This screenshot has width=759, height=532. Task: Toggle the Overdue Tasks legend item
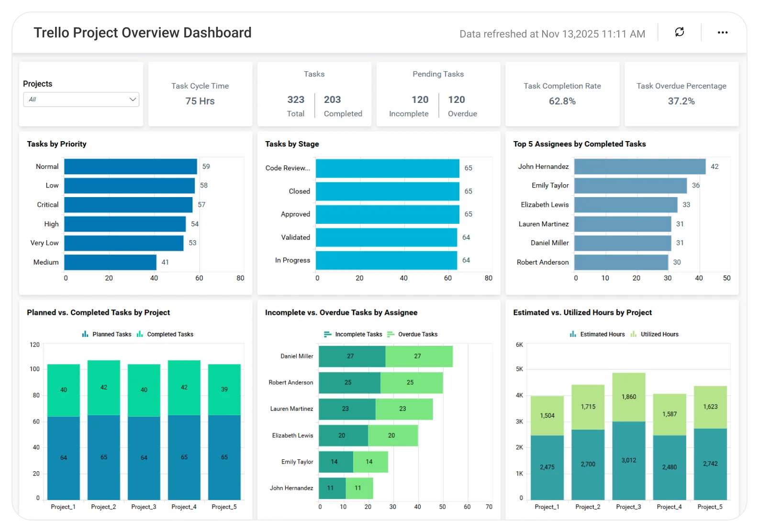(x=413, y=334)
